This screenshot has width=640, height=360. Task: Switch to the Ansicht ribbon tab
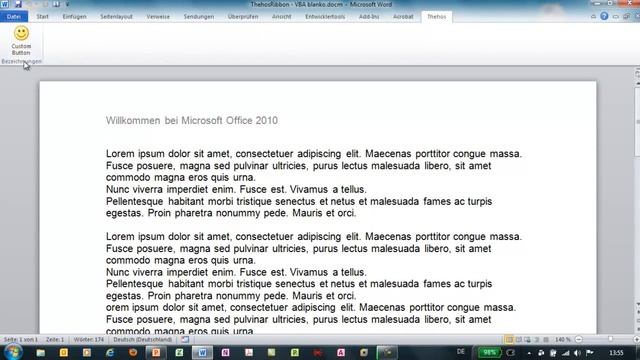pyautogui.click(x=282, y=17)
